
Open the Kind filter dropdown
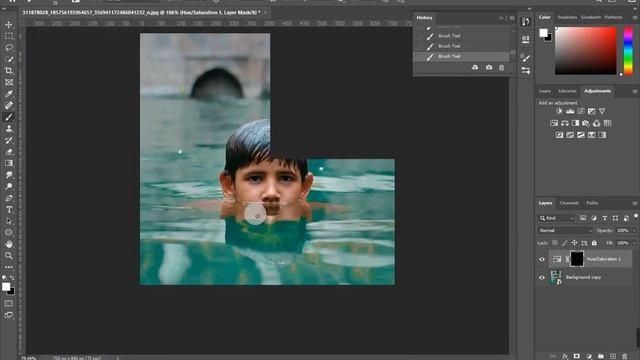(x=557, y=218)
